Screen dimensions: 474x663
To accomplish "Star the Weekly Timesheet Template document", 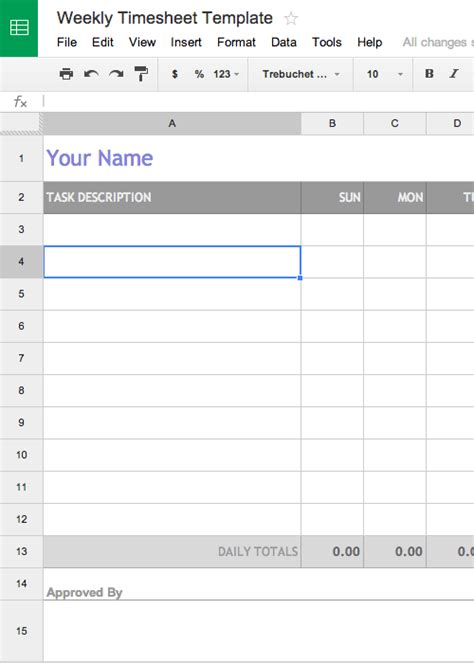I will tap(291, 19).
